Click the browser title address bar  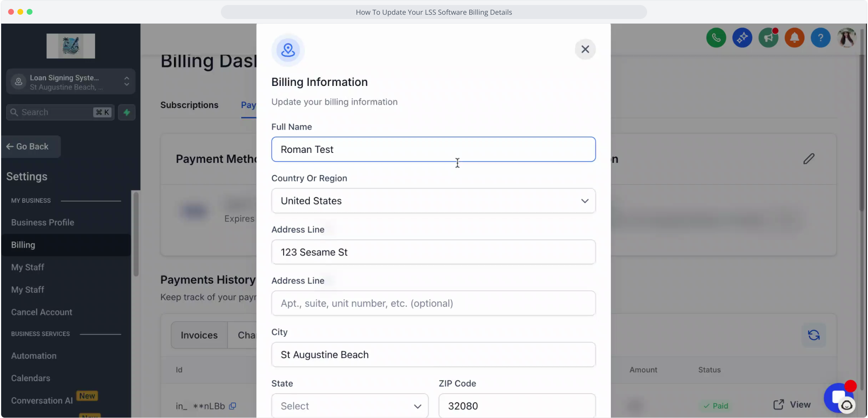point(434,12)
